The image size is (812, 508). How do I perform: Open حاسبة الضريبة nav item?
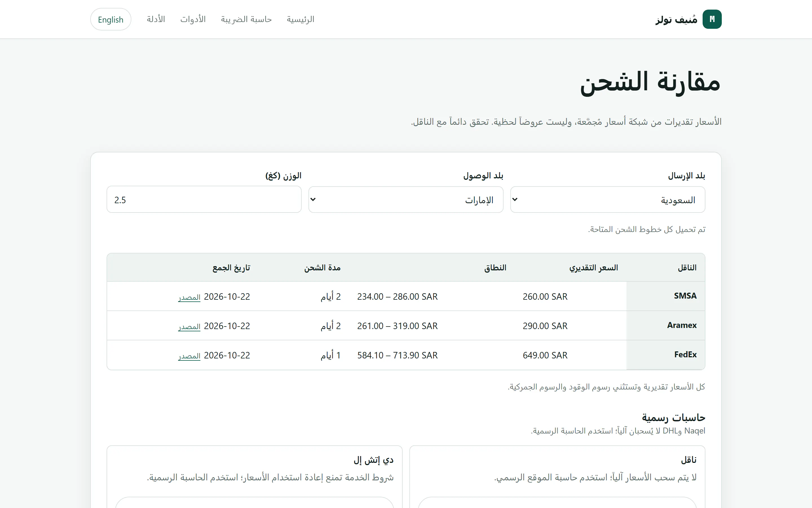[x=246, y=19]
